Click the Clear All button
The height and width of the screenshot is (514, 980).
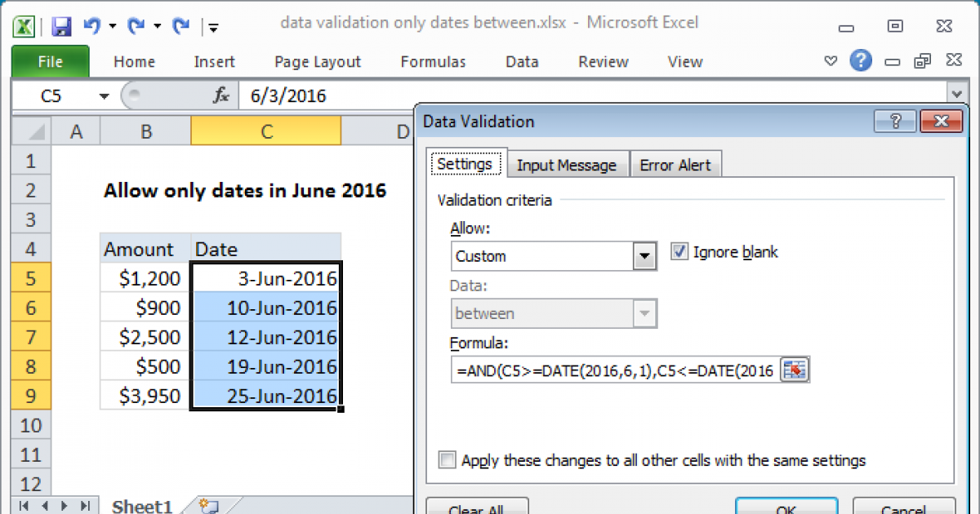[477, 507]
